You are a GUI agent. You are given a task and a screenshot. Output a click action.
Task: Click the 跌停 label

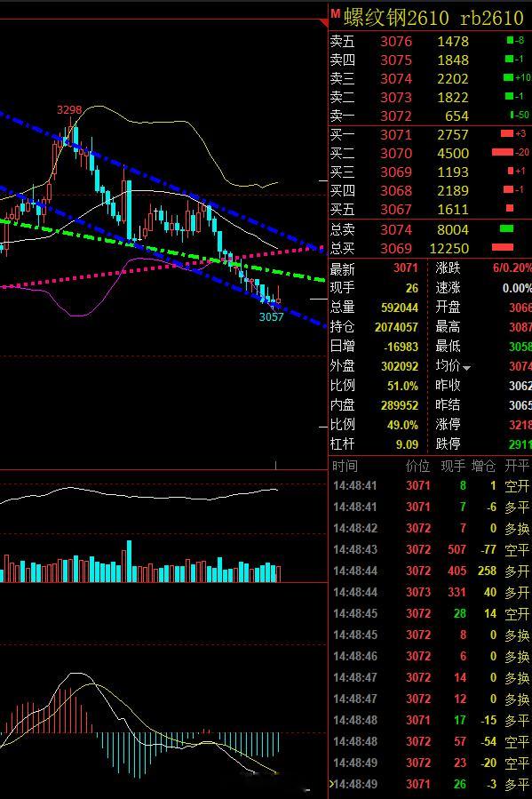448,444
